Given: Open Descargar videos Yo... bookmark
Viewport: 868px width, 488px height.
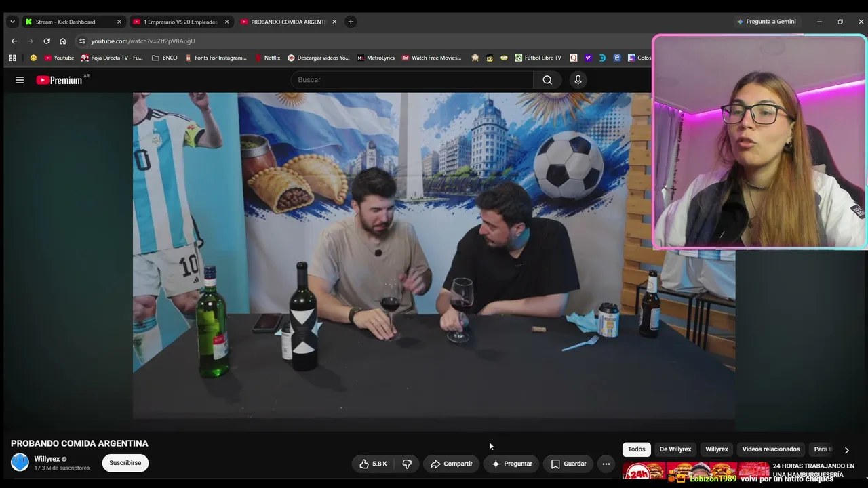Looking at the screenshot, I should click(319, 58).
